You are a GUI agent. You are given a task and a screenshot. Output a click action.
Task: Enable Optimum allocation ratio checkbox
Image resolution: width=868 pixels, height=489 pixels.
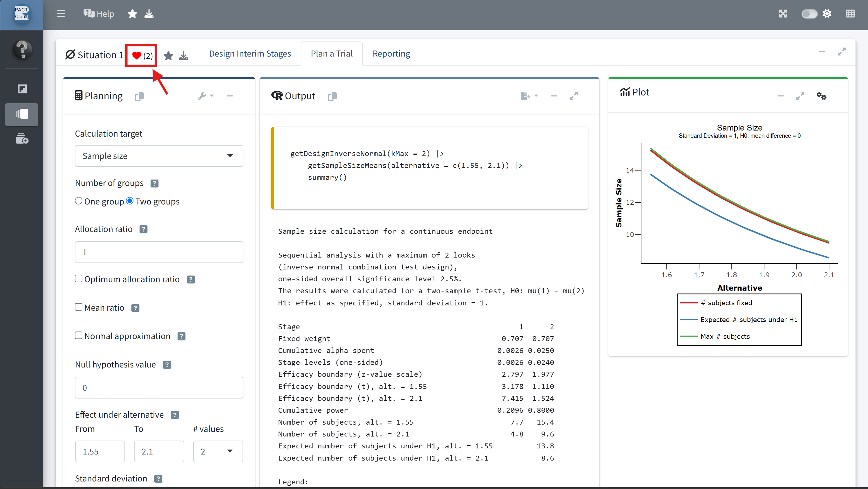79,278
